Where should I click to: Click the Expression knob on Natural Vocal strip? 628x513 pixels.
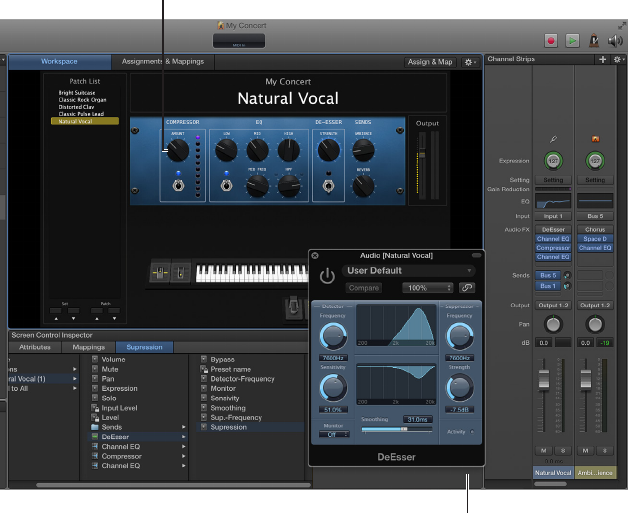pyautogui.click(x=553, y=160)
